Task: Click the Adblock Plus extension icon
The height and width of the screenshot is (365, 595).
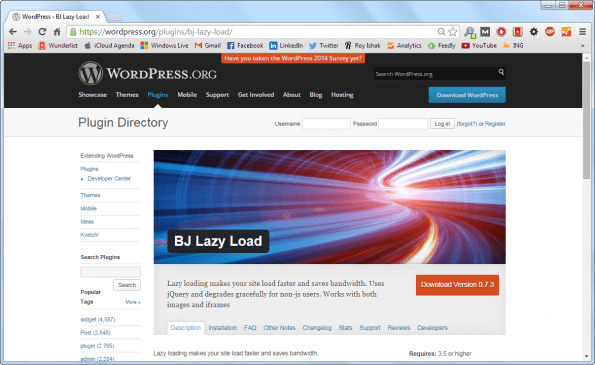Action: (x=550, y=32)
